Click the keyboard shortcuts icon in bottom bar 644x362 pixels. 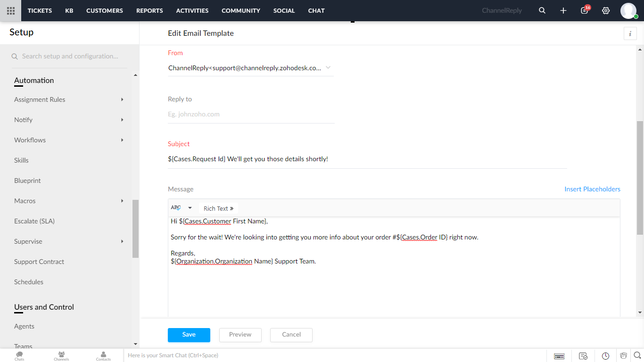pyautogui.click(x=560, y=356)
